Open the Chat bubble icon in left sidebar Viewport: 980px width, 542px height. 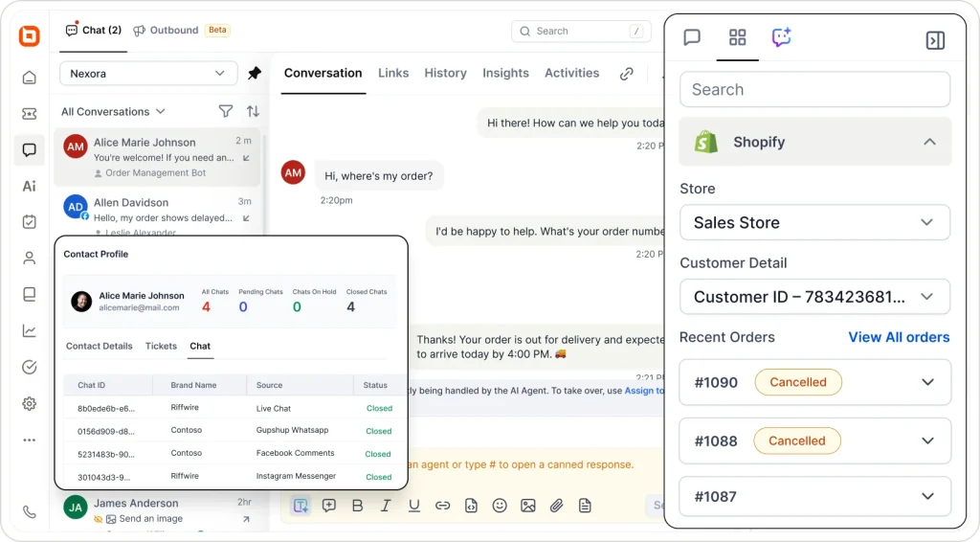(x=30, y=150)
